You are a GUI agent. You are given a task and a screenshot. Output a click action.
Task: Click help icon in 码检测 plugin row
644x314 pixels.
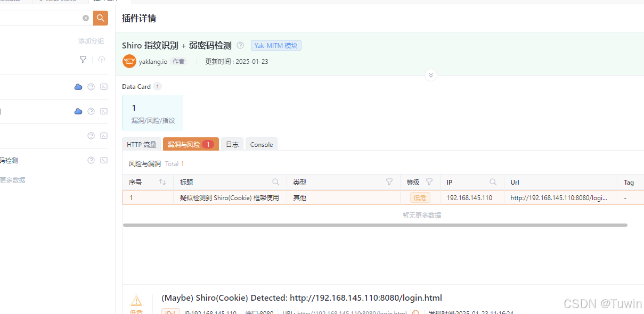coord(91,160)
